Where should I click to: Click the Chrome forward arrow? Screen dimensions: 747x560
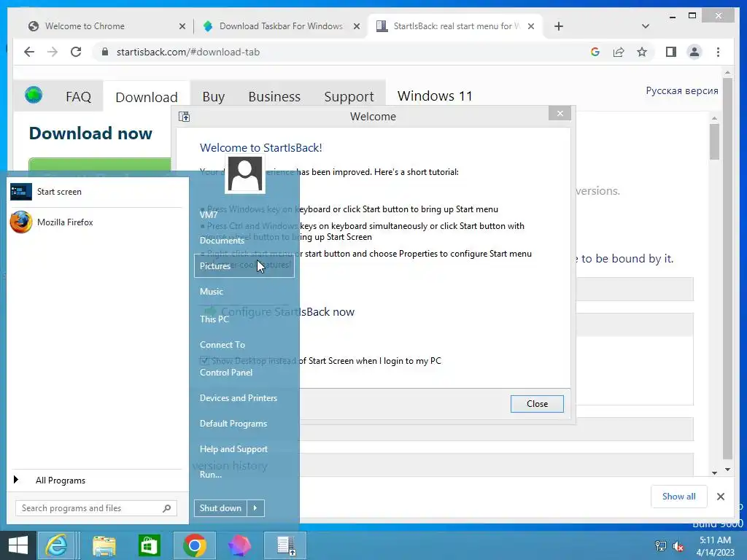click(53, 52)
